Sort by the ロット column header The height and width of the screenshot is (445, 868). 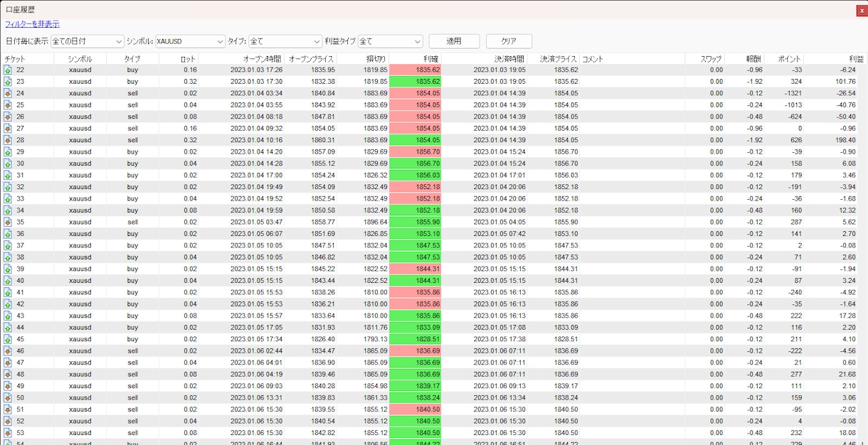point(188,59)
